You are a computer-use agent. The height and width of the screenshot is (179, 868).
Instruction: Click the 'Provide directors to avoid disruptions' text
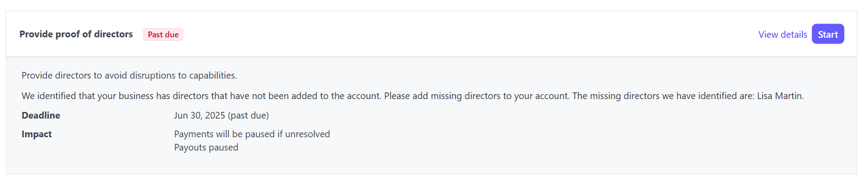coord(129,75)
